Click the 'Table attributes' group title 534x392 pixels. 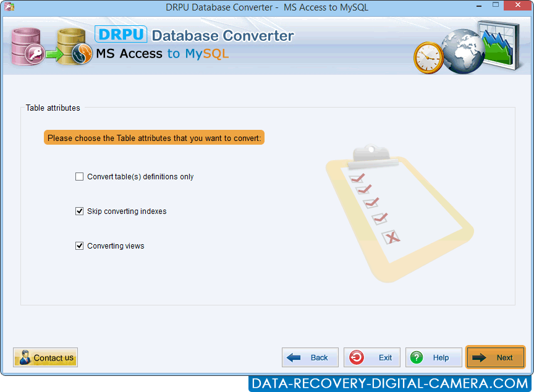tap(53, 108)
